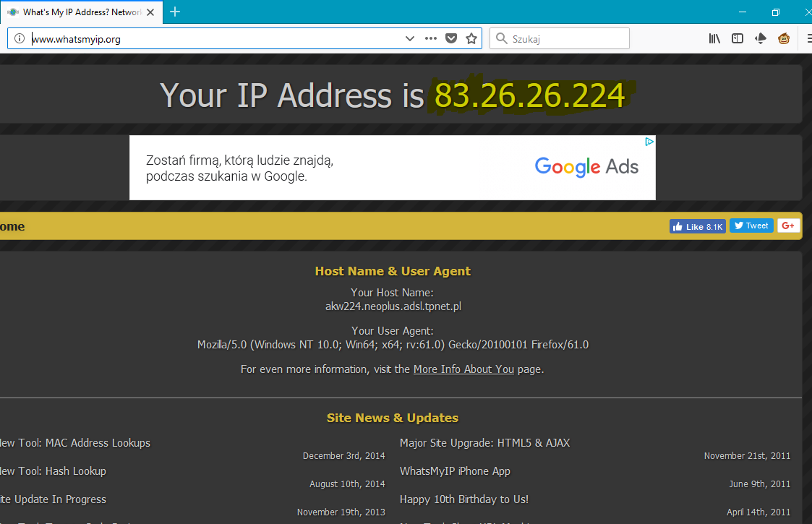Open the More Info About You link
Image resolution: width=812 pixels, height=524 pixels.
coord(463,369)
